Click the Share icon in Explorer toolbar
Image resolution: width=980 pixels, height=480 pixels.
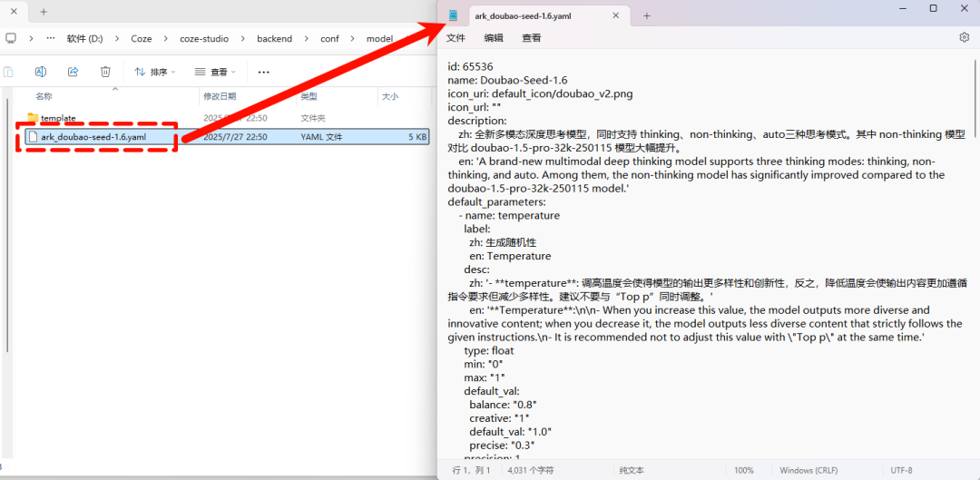coord(73,72)
